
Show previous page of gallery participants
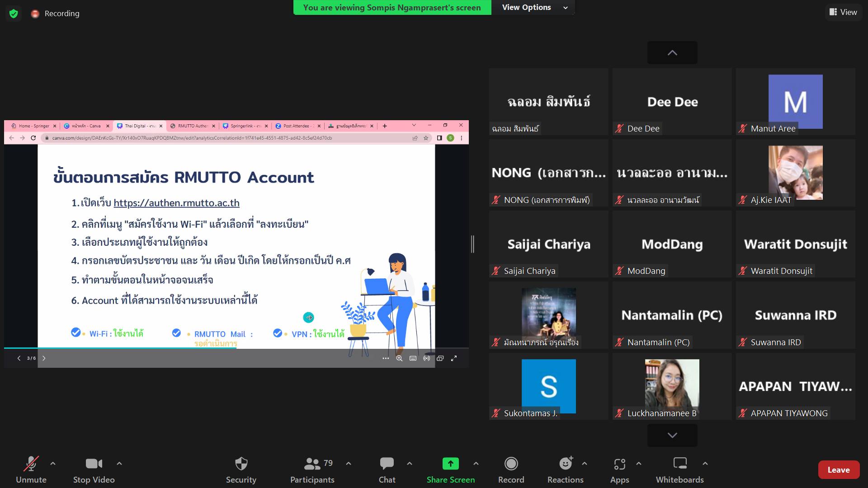tap(672, 53)
